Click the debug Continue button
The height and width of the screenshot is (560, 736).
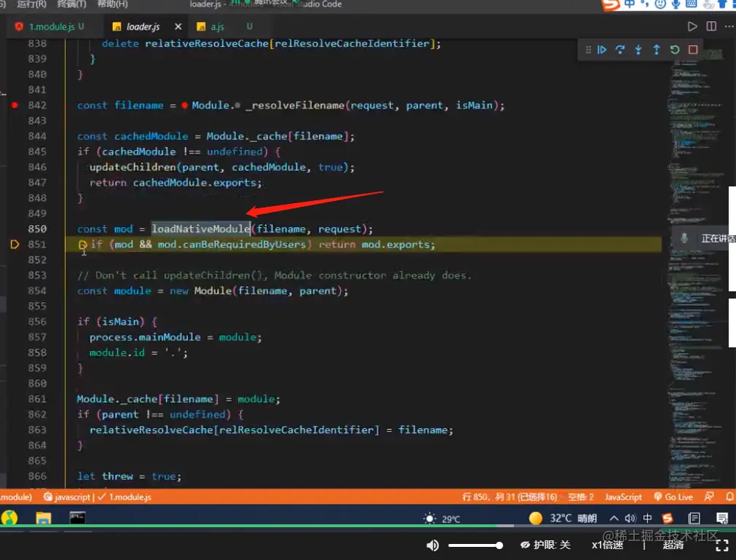(x=602, y=50)
